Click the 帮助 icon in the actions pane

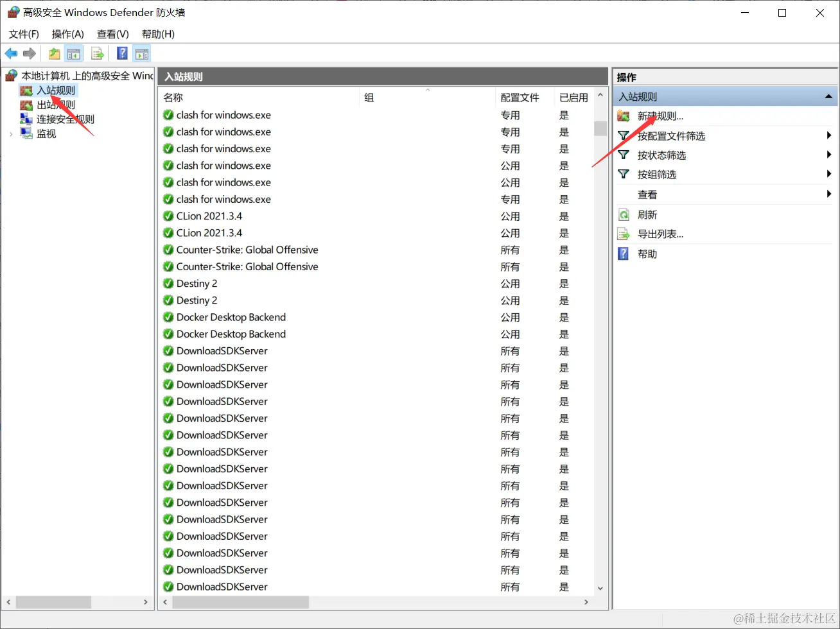624,254
